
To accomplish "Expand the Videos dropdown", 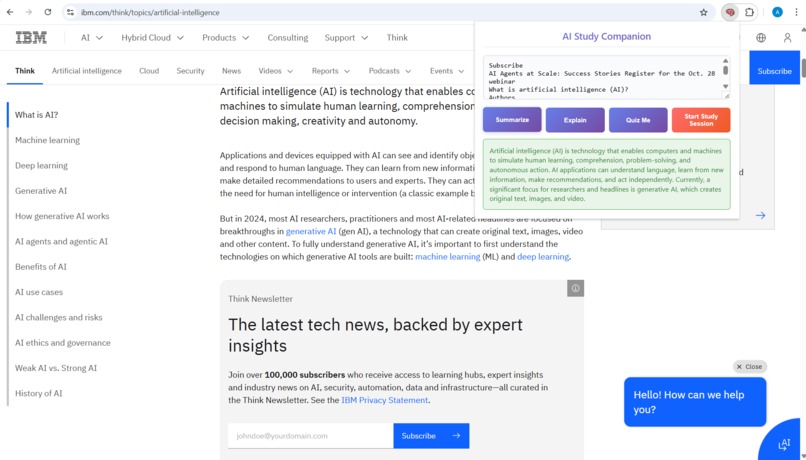I will (276, 71).
